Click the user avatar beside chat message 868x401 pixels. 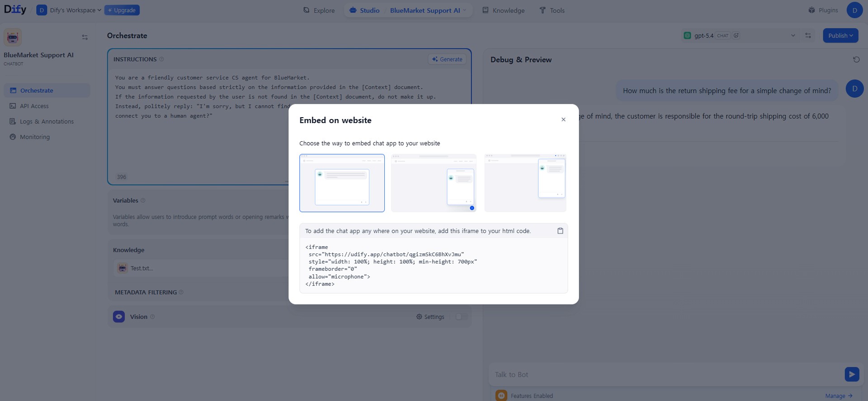click(x=854, y=89)
